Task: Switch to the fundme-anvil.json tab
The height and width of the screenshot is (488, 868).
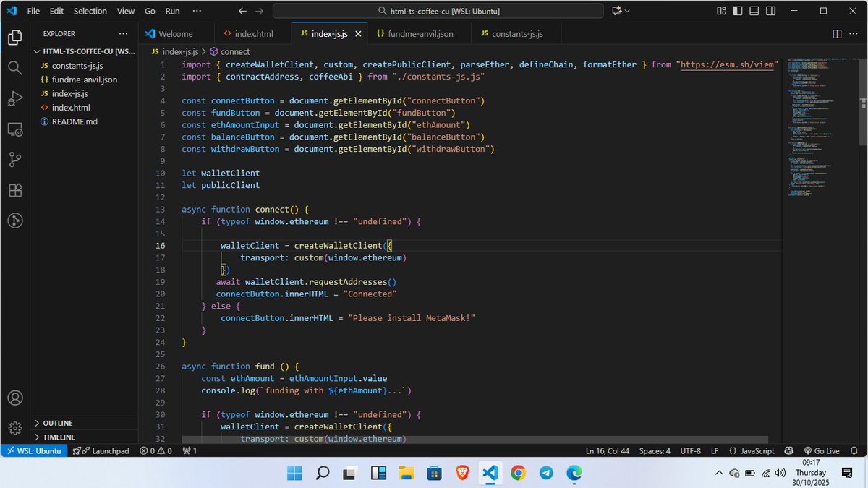Action: click(420, 34)
